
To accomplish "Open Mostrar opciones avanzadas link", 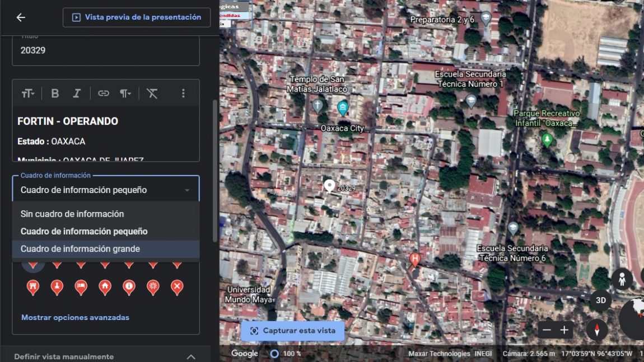I will tap(75, 317).
